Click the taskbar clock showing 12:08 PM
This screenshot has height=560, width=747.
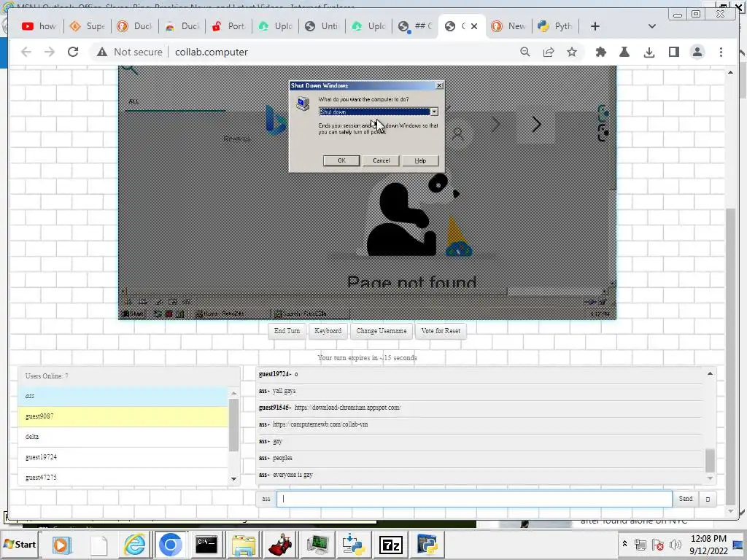(708, 544)
